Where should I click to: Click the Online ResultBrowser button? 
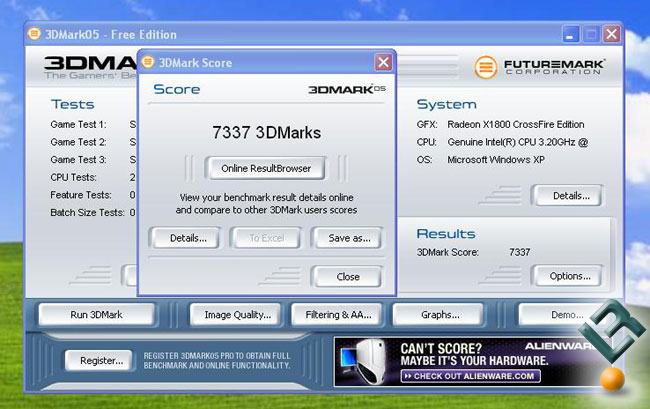click(266, 168)
